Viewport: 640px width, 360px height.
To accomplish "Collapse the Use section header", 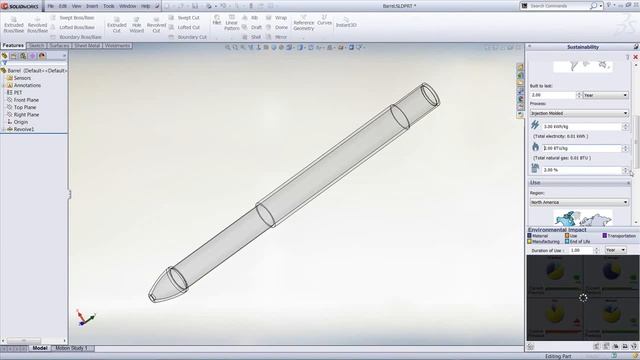I will tap(580, 183).
